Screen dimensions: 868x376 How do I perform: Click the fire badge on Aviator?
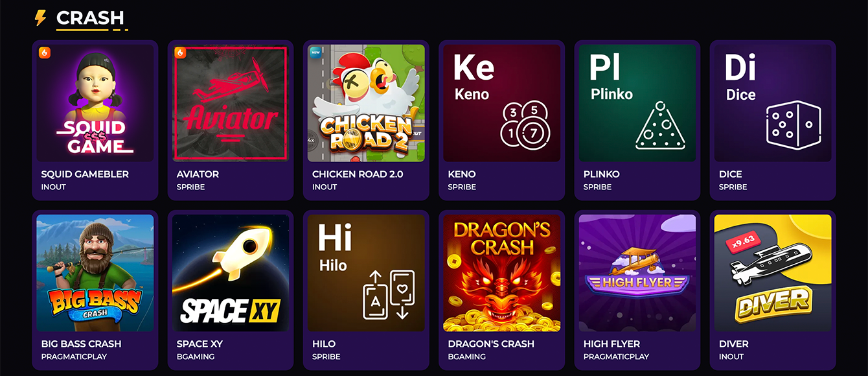tap(180, 53)
